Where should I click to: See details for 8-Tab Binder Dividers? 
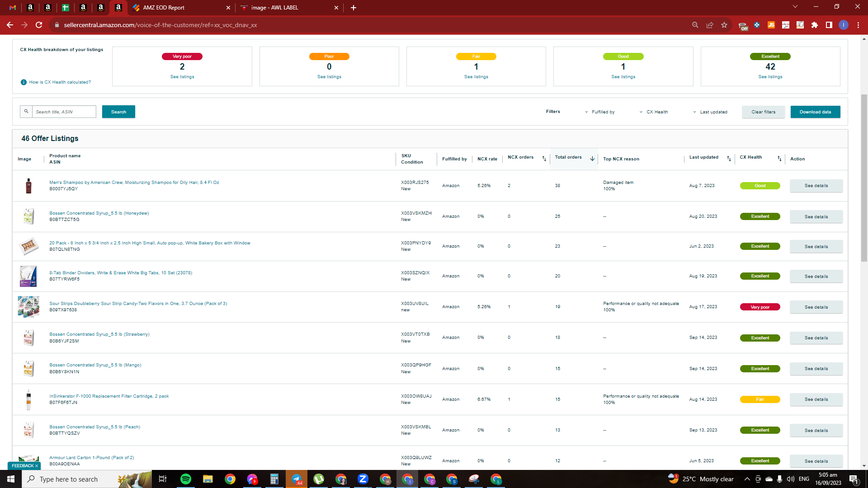pos(816,277)
